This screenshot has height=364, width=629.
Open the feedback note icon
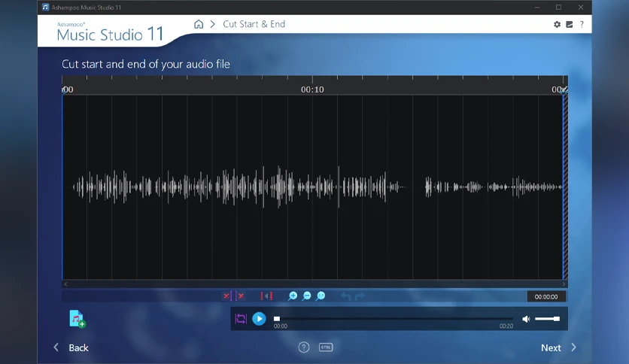coord(570,25)
